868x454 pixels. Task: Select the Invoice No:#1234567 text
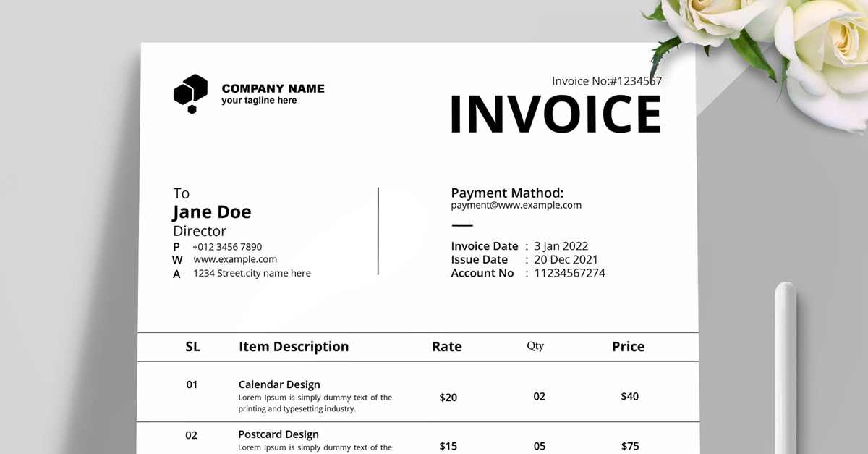pyautogui.click(x=607, y=81)
